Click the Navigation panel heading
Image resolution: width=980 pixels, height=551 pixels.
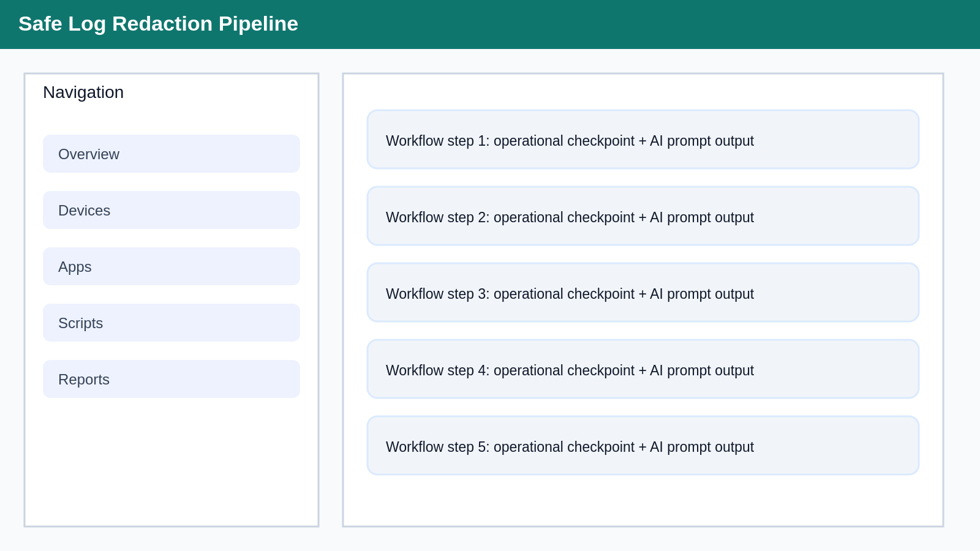(x=83, y=92)
